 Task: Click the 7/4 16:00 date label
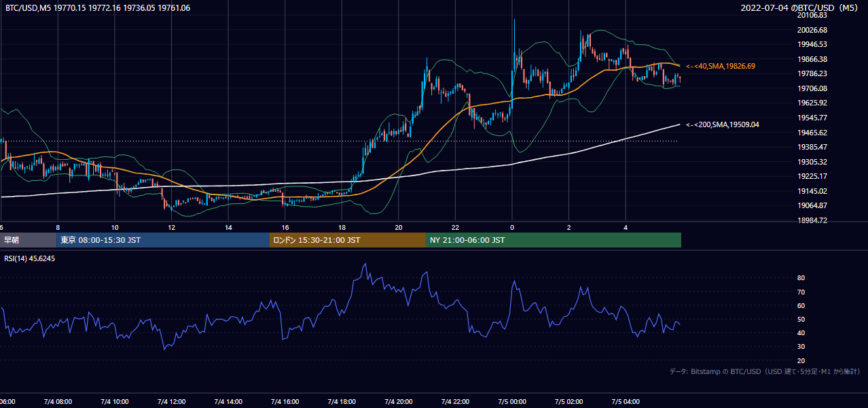point(285,401)
